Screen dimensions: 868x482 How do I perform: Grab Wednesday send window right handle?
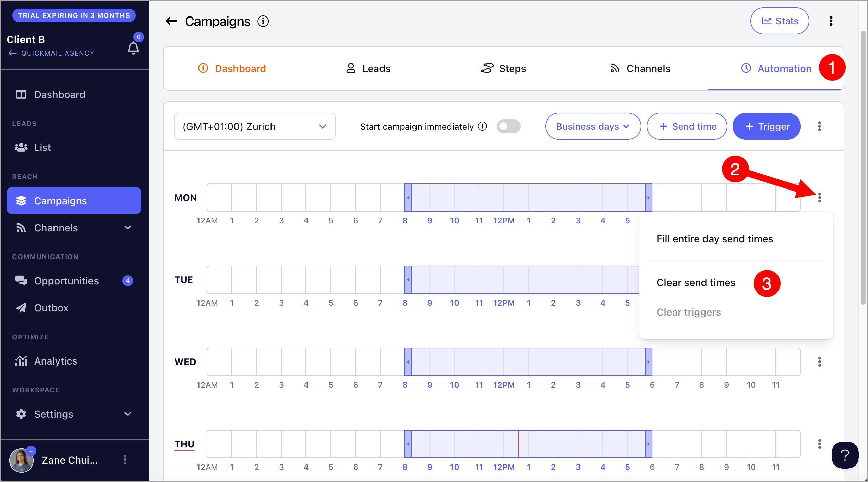click(648, 362)
